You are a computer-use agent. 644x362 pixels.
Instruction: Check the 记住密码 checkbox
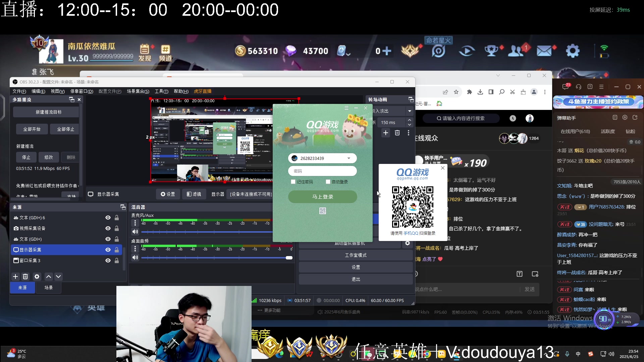click(x=293, y=182)
